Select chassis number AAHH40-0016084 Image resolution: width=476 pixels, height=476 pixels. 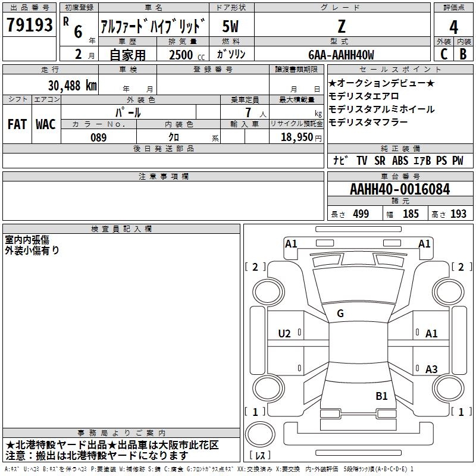click(400, 189)
